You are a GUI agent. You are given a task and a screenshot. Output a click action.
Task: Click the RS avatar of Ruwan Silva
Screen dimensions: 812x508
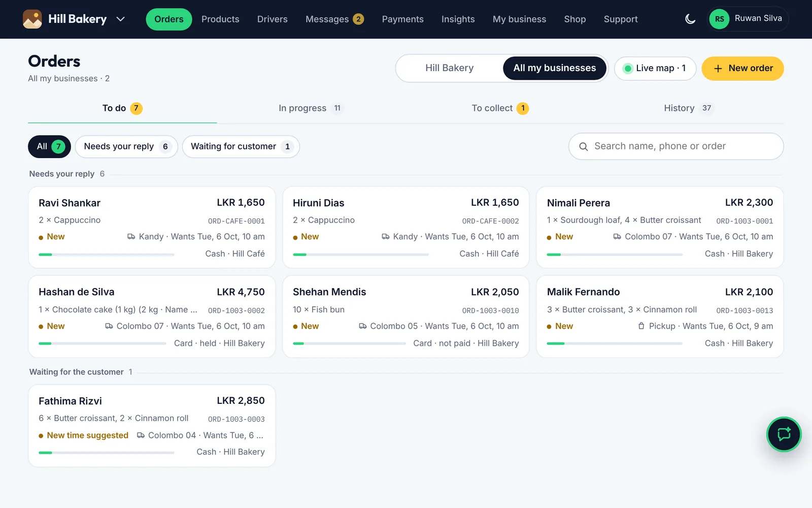point(719,19)
